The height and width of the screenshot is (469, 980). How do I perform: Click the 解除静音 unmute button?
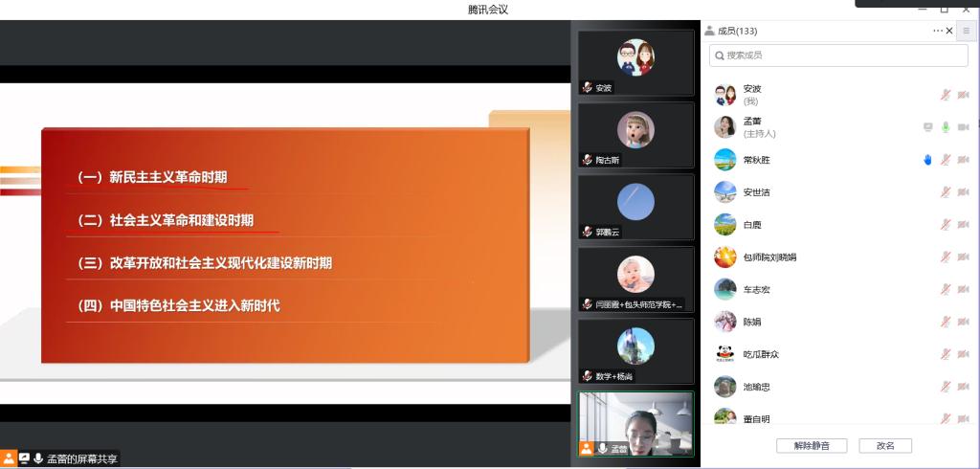tap(804, 445)
